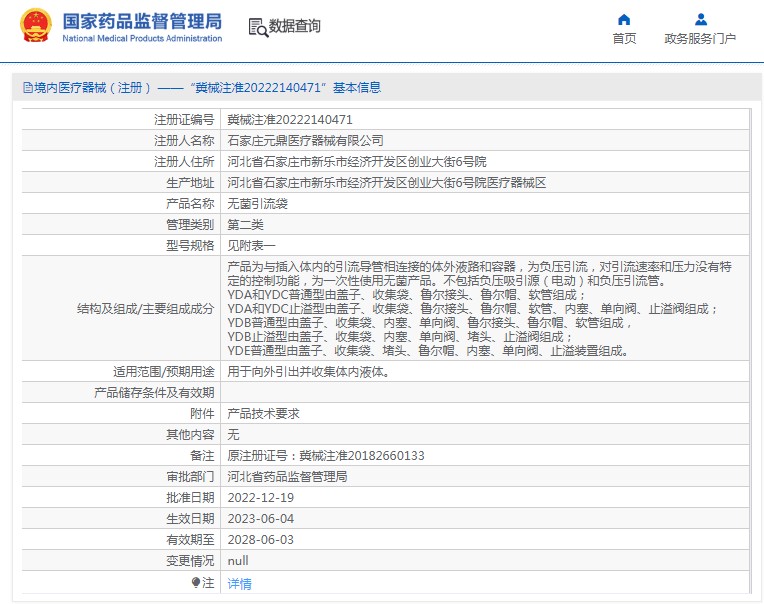Click the 变更情况 value null
The height and width of the screenshot is (604, 764).
[238, 561]
